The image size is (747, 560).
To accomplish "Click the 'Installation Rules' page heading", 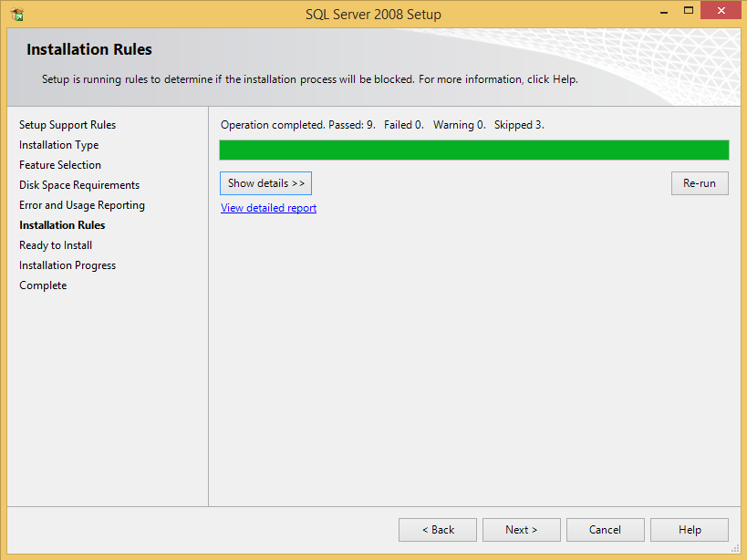I will pos(89,49).
